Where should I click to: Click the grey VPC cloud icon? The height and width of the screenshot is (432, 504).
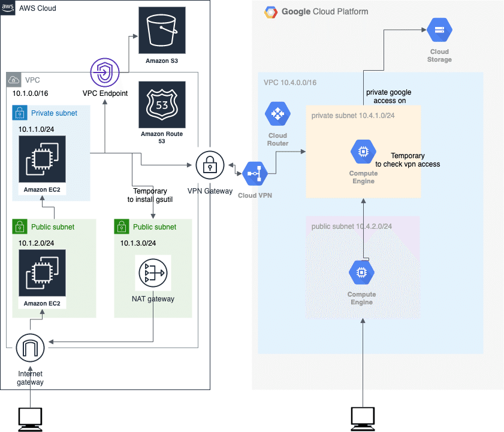point(14,80)
